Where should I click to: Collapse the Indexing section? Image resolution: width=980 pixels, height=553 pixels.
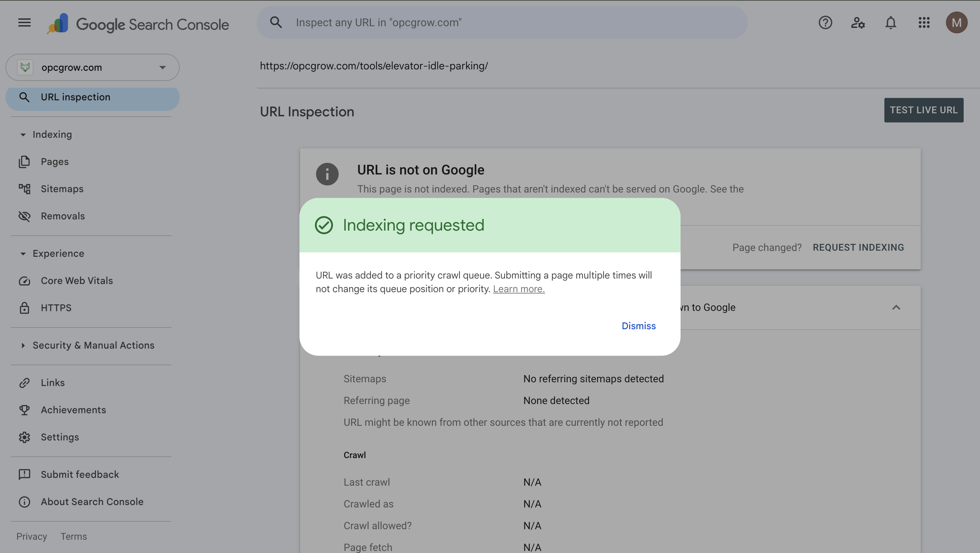(23, 135)
